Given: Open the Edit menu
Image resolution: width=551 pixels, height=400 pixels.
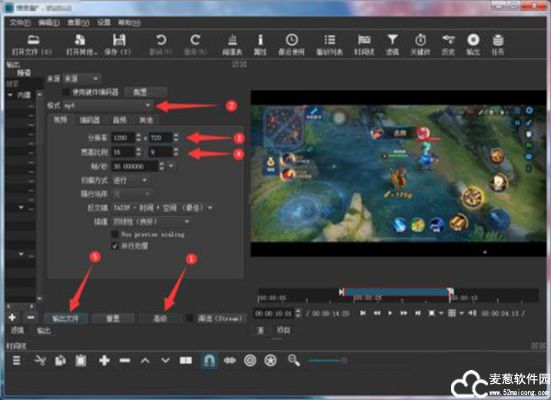Looking at the screenshot, I should pos(49,22).
